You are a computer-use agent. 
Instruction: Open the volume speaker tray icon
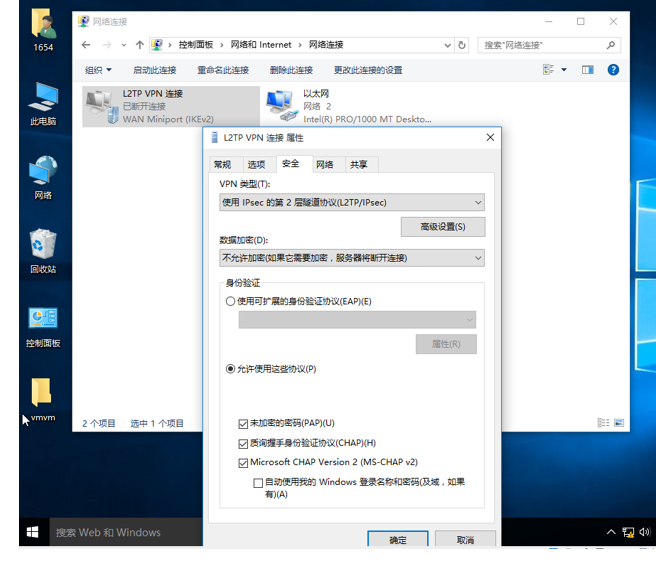644,532
